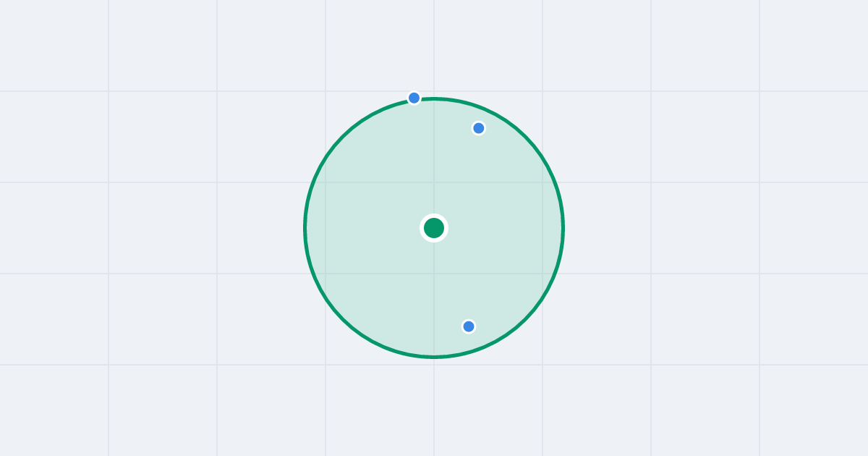
Task: Click the blue point on the circle's top edge
Action: click(414, 98)
